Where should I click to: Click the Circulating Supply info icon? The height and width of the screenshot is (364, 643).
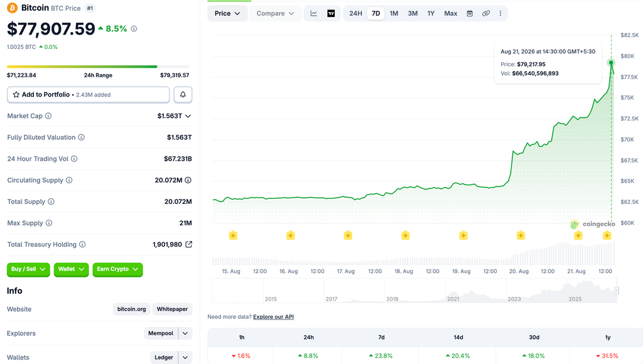(x=69, y=180)
